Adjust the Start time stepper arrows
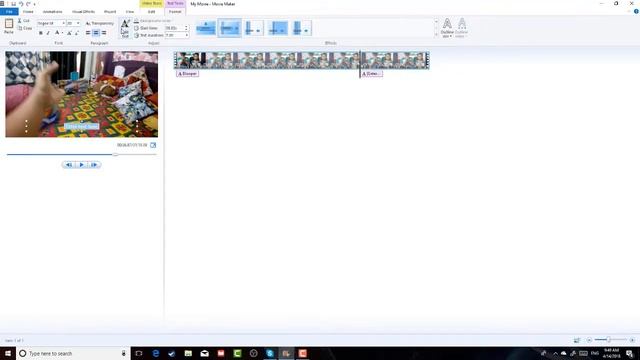Viewport: 640px width, 360px height. pyautogui.click(x=187, y=28)
